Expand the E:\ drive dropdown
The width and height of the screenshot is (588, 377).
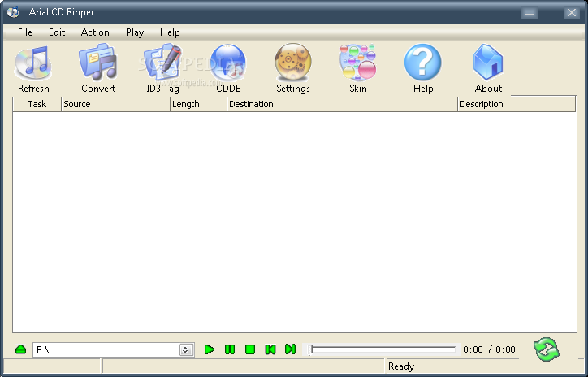pyautogui.click(x=185, y=350)
